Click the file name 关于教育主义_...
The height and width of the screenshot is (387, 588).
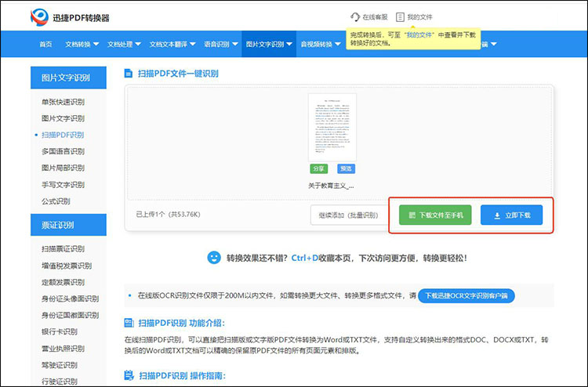pos(331,186)
